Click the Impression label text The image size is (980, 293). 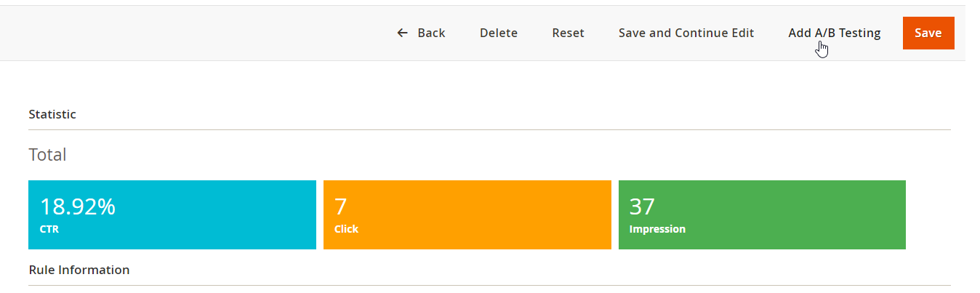coord(657,229)
